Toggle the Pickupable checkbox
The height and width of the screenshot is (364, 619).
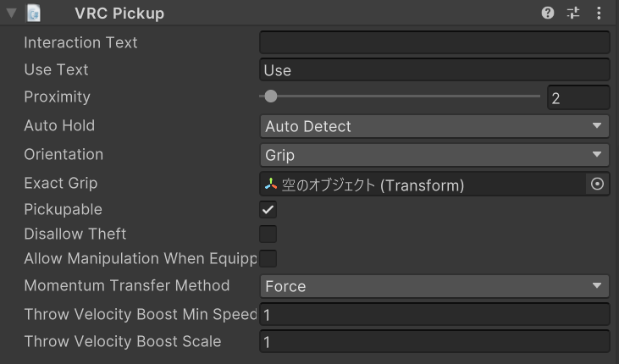pos(268,209)
